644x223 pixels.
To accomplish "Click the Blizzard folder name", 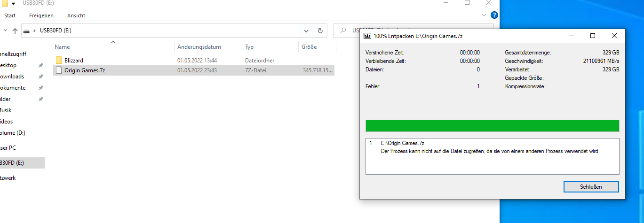I will click(74, 61).
